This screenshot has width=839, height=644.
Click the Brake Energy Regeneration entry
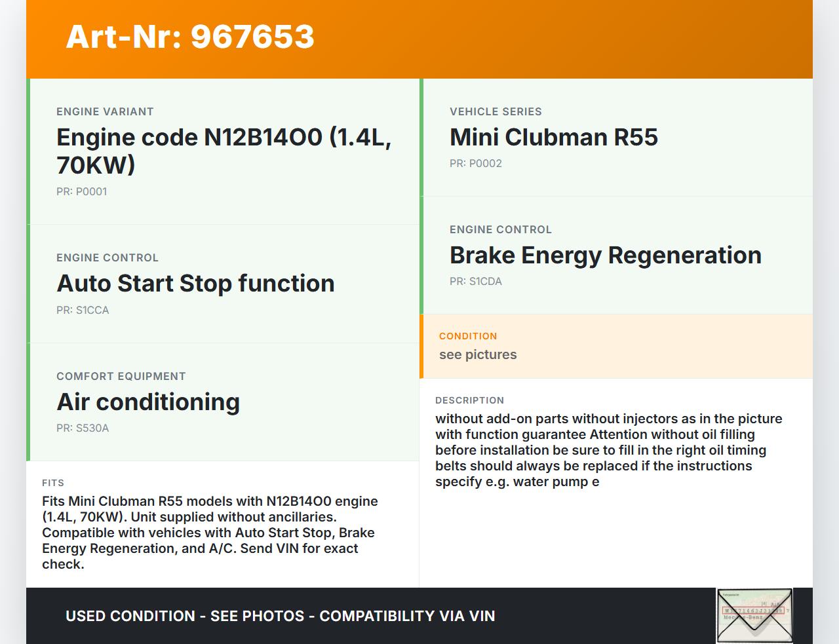click(605, 255)
